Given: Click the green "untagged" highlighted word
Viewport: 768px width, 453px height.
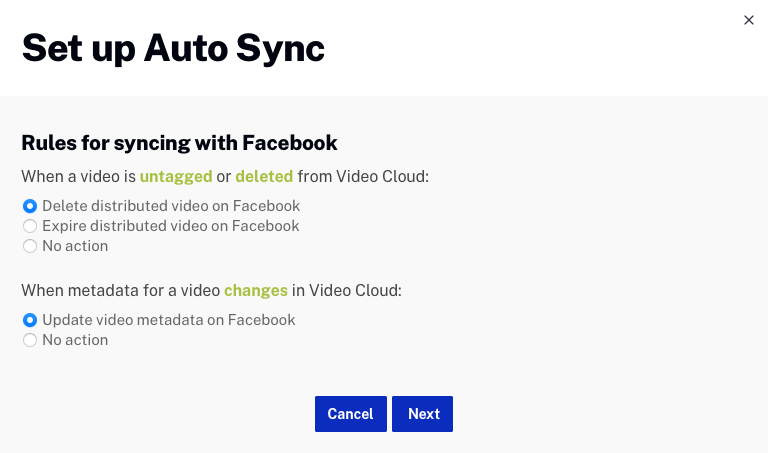Looking at the screenshot, I should coord(176,176).
